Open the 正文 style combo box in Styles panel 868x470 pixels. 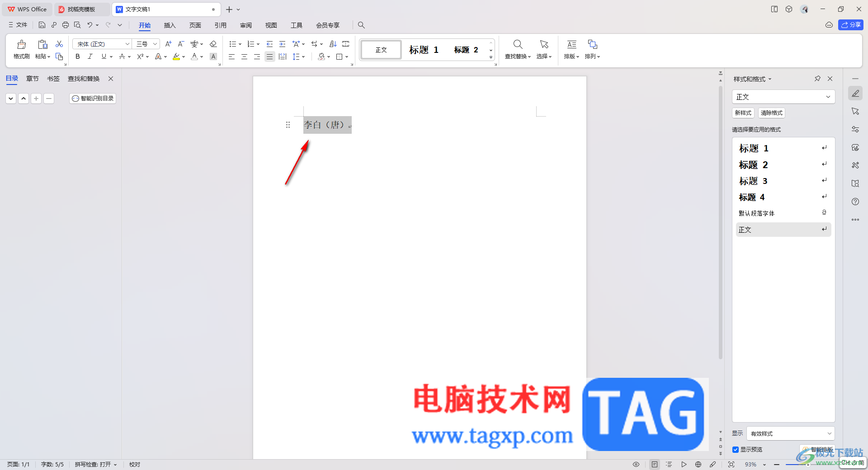tap(783, 97)
